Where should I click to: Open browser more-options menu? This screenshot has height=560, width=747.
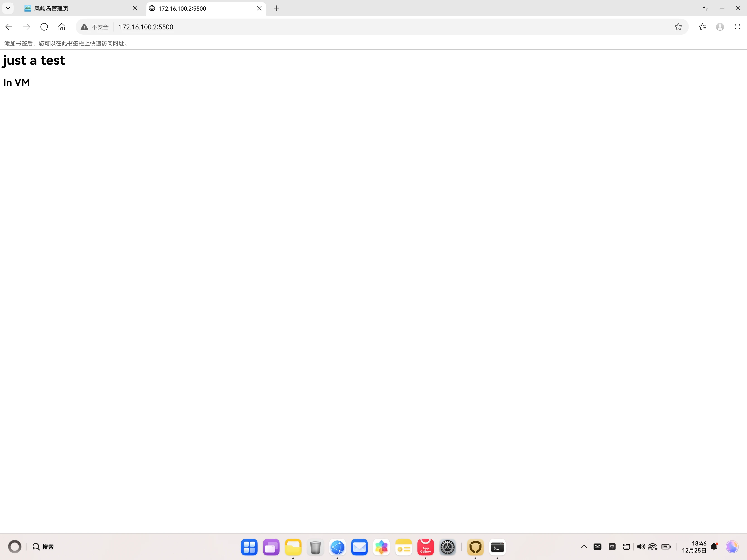737,27
